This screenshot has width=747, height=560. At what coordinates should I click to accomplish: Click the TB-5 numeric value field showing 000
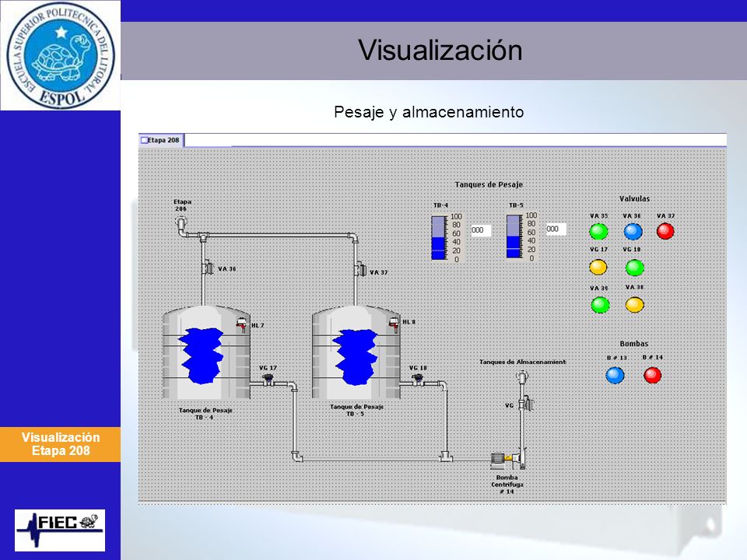coord(556,229)
